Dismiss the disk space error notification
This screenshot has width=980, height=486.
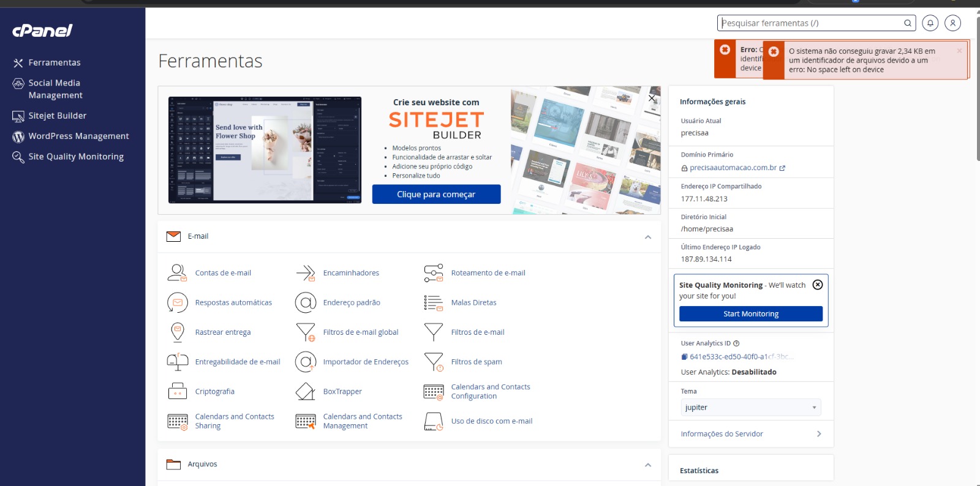pos(959,51)
